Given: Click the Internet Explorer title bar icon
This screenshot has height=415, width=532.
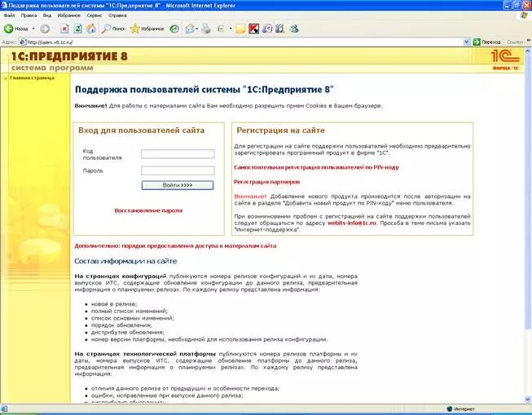Looking at the screenshot, I should pos(4,6).
